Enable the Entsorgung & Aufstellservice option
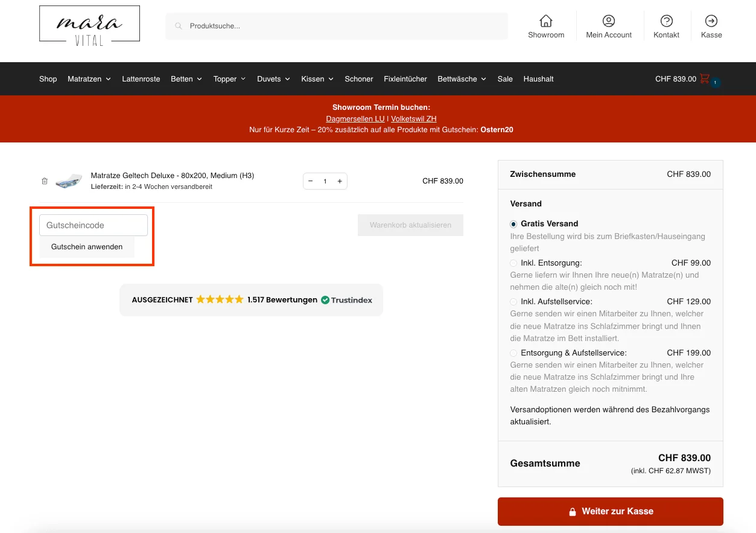 (x=513, y=353)
